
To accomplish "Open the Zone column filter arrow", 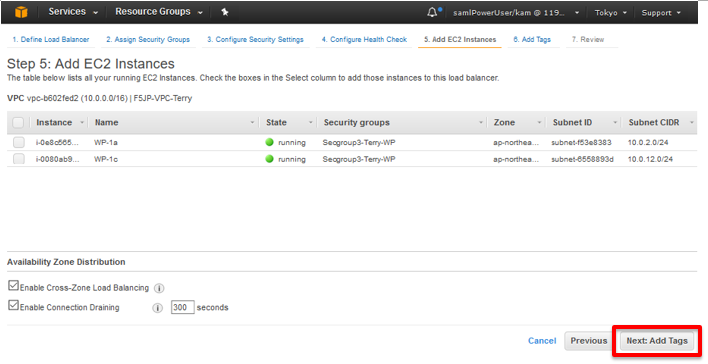I will [x=539, y=122].
